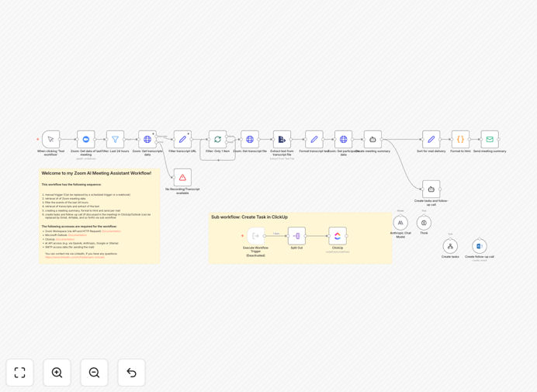Viewport: 537px width, 392px height.
Task: Open the 'Filter: Only 1 item' loop node
Action: [x=218, y=139]
